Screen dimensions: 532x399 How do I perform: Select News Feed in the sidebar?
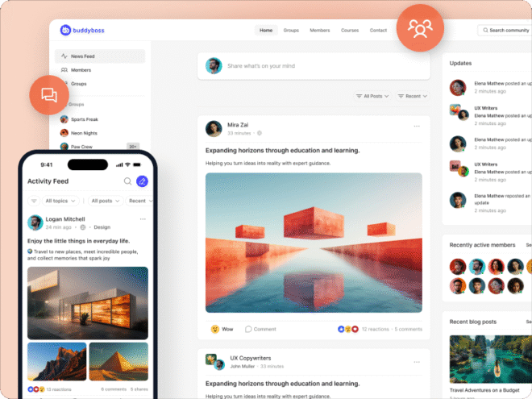click(x=100, y=56)
